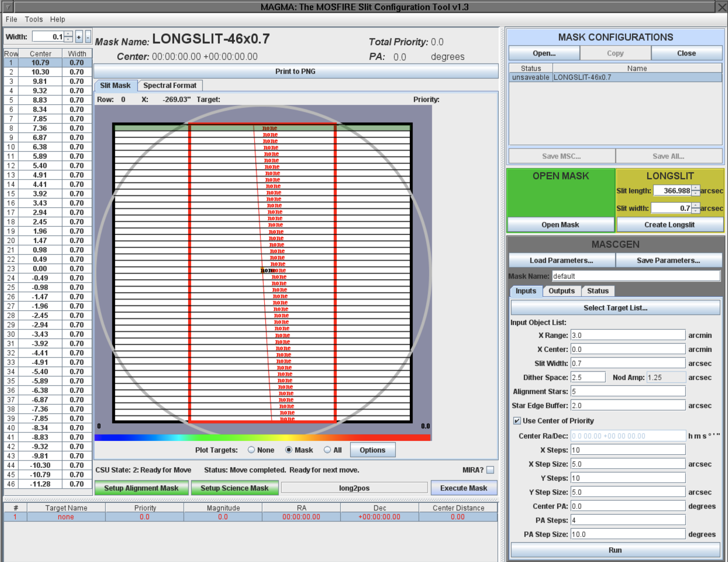The image size is (728, 562).
Task: Click the Close mask configuration button
Action: pyautogui.click(x=686, y=53)
